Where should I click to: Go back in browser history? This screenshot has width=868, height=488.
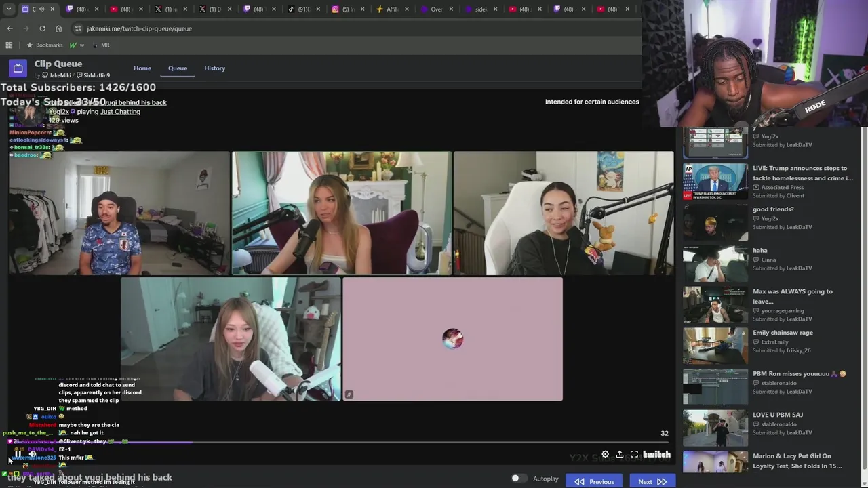tap(9, 28)
